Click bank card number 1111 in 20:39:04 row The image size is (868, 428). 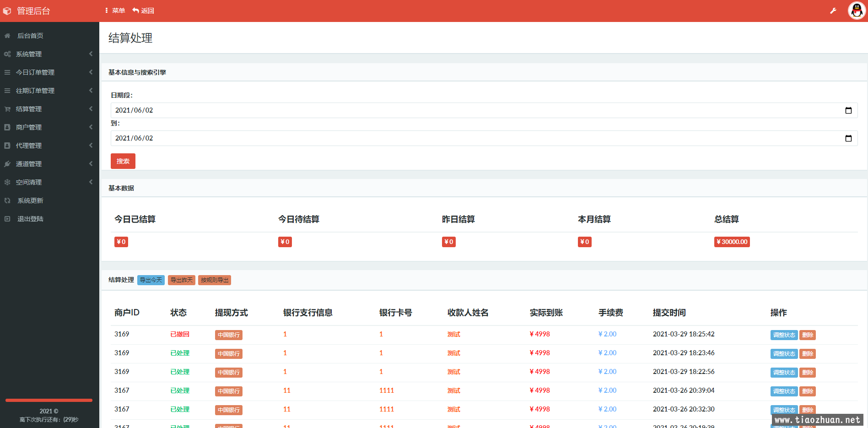pyautogui.click(x=387, y=390)
